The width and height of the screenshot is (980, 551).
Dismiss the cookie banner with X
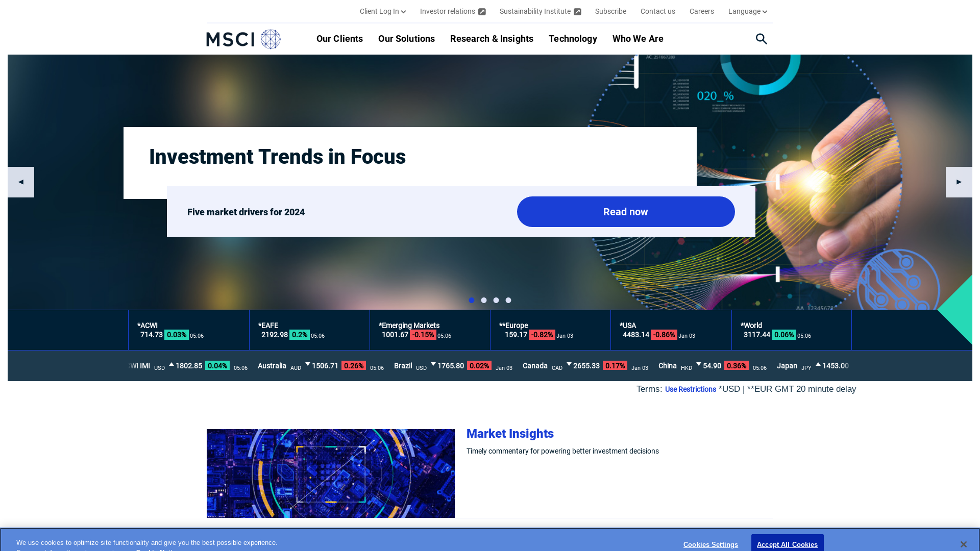pos(963,544)
